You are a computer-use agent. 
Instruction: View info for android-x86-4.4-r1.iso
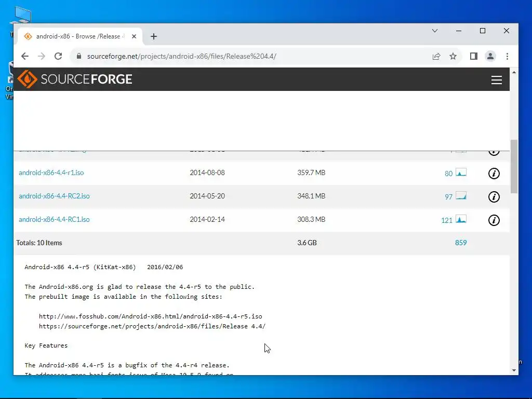494,174
